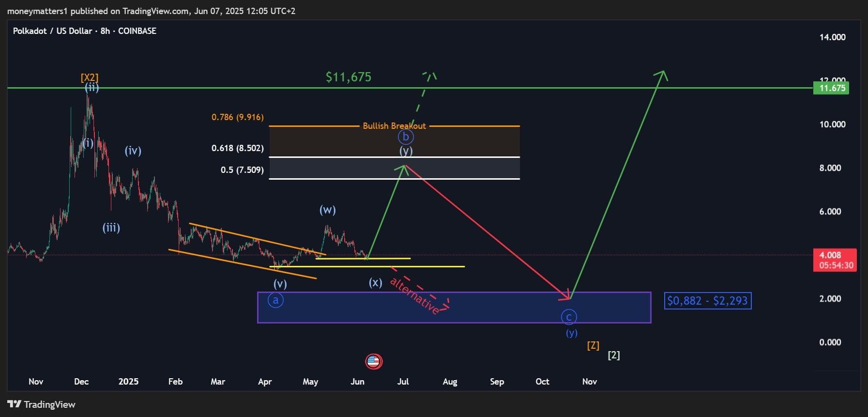Viewport: 868px width, 417px height.
Task: Click the 'Oct' time axis label
Action: [542, 382]
